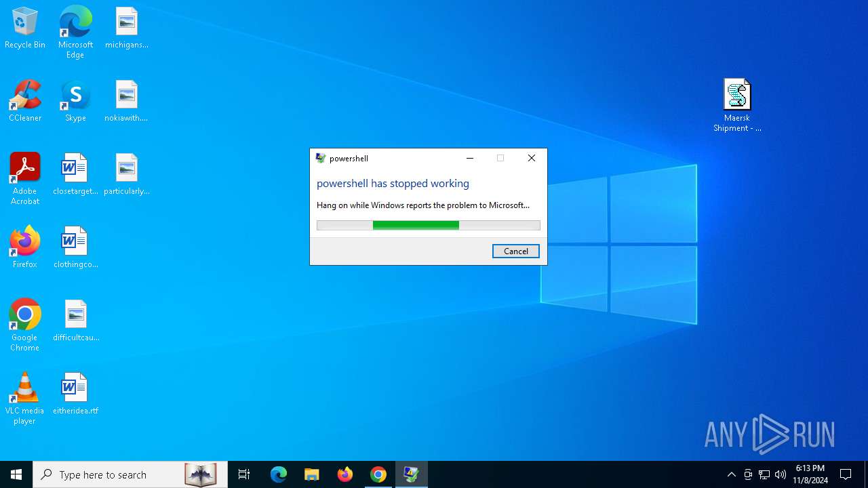This screenshot has width=868, height=488.
Task: Open Chrome from the taskbar
Action: coord(378,474)
